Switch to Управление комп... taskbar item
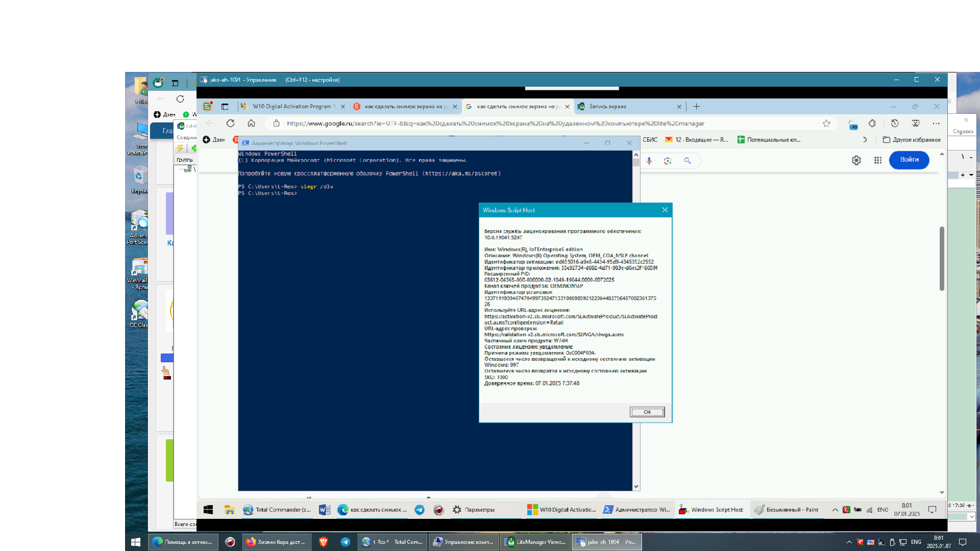 coord(463,542)
